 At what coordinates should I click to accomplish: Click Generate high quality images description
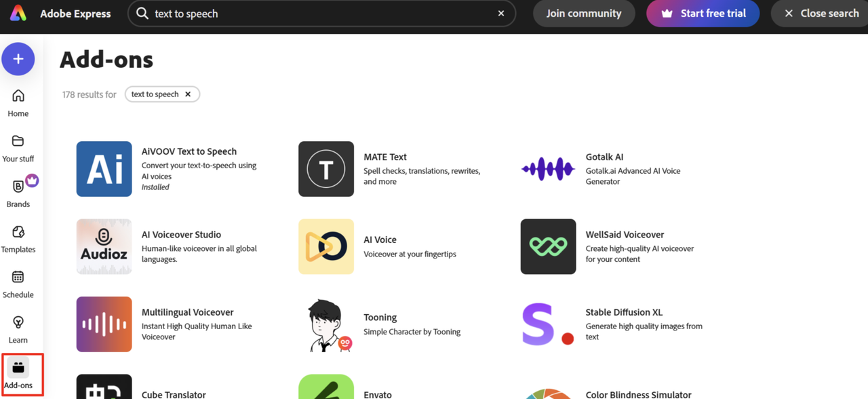(644, 331)
